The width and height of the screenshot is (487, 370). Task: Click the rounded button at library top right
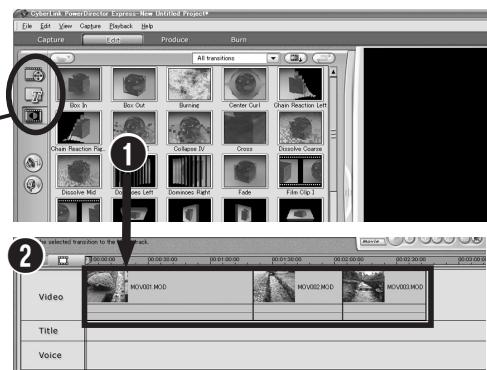[x=323, y=58]
